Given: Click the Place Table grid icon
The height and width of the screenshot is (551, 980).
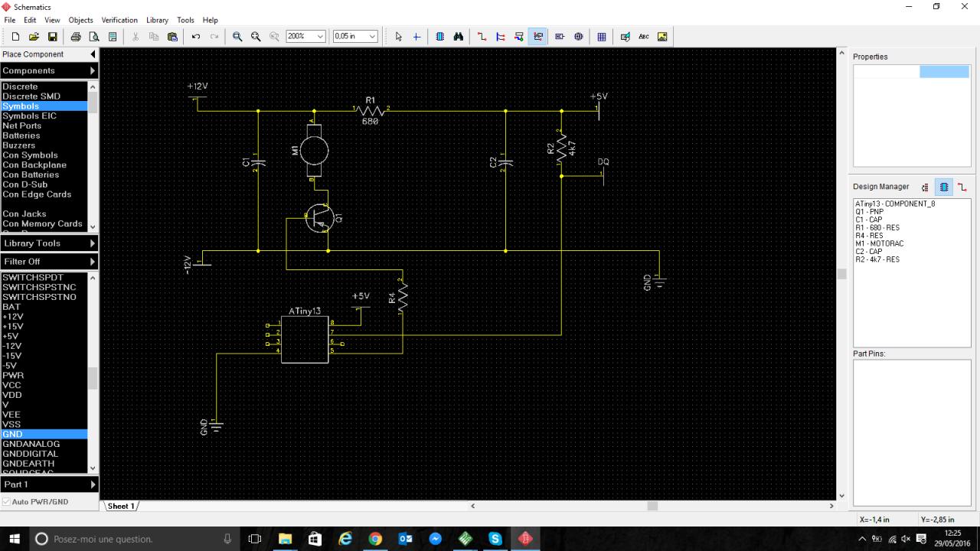Looking at the screenshot, I should pyautogui.click(x=602, y=37).
